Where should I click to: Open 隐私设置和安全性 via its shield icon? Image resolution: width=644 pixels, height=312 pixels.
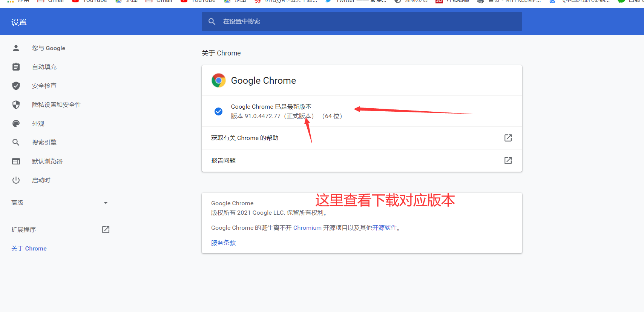[16, 105]
